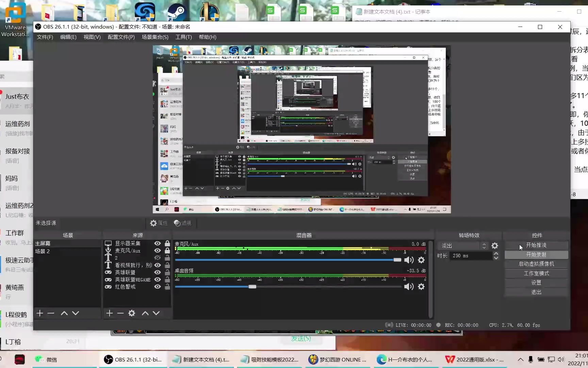This screenshot has height=368, width=588.
Task: Open the 工具(T) menu
Action: pos(184,37)
